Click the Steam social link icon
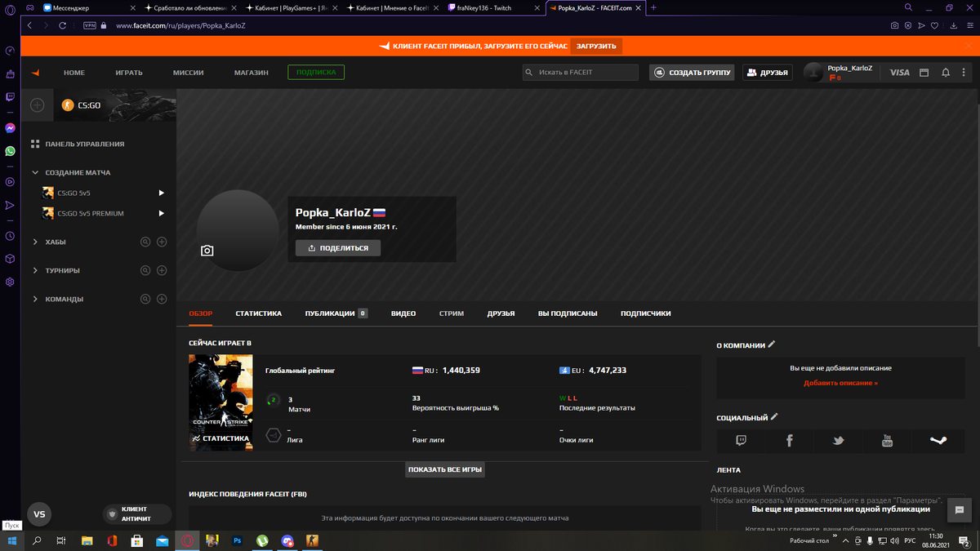 tap(938, 441)
